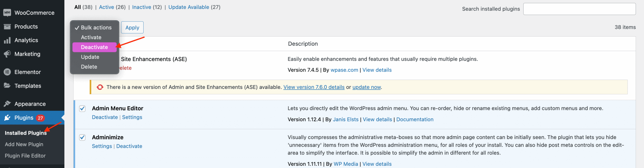This screenshot has width=644, height=168.
Task: Select Deactivate from the bulk actions list
Action: [94, 47]
